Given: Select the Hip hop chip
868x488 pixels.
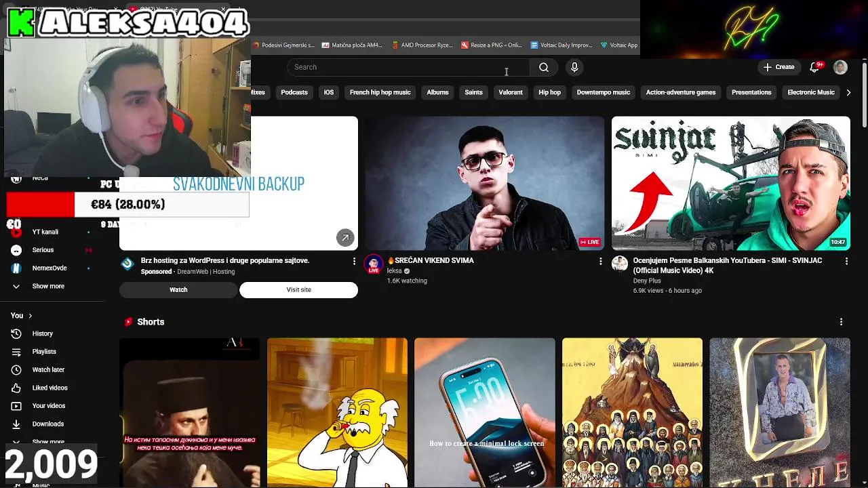Looking at the screenshot, I should [x=549, y=92].
